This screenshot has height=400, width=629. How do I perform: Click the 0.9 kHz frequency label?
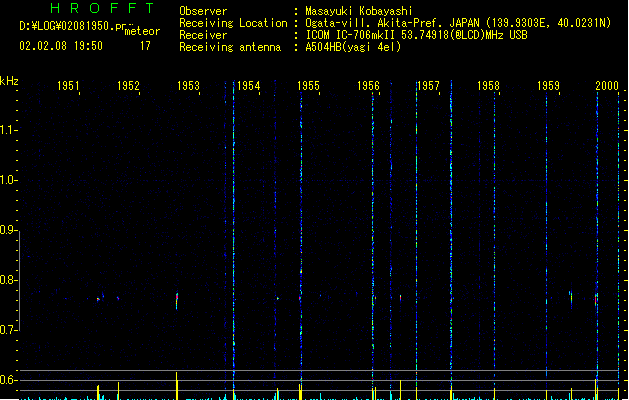[x=7, y=230]
